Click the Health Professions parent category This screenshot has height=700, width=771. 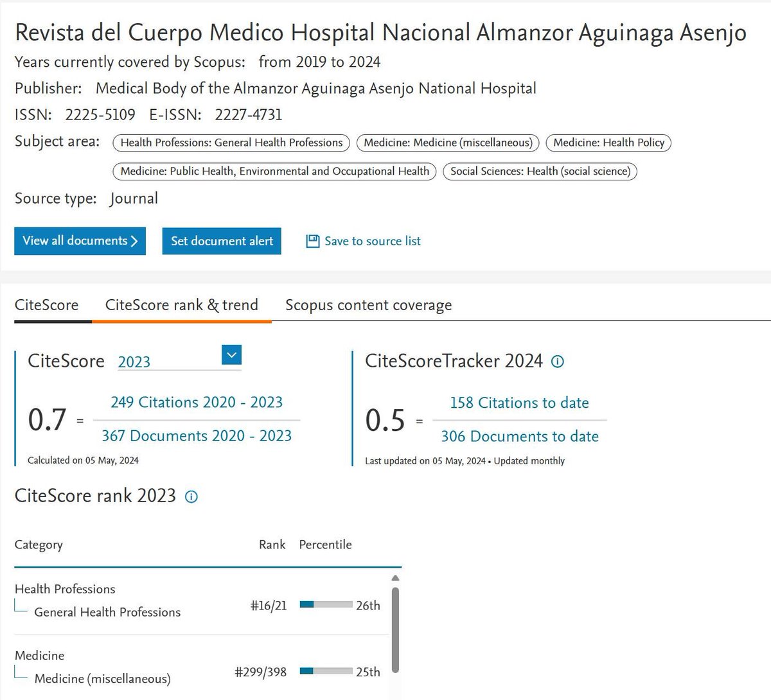point(65,589)
